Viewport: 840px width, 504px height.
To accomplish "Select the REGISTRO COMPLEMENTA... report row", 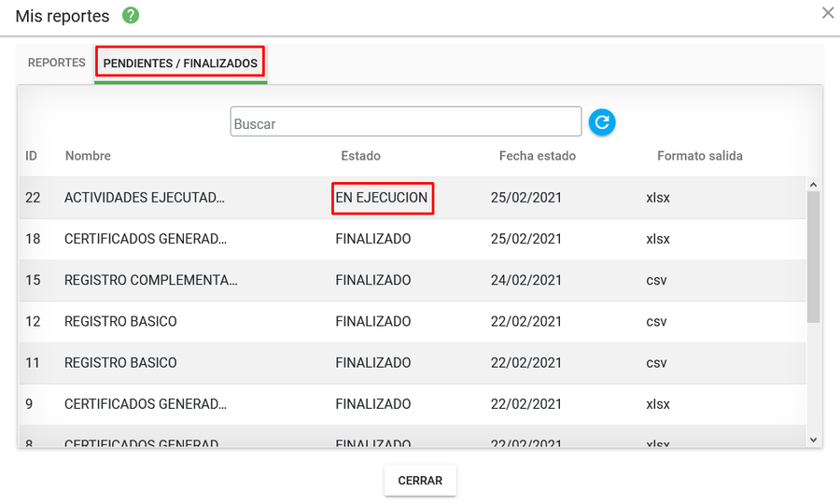I will click(x=413, y=280).
